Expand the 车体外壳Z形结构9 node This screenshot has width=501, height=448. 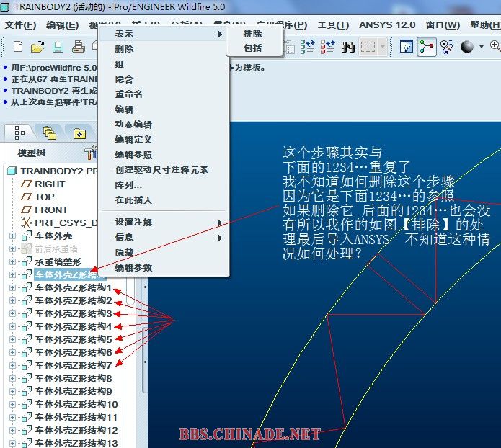tap(12, 392)
